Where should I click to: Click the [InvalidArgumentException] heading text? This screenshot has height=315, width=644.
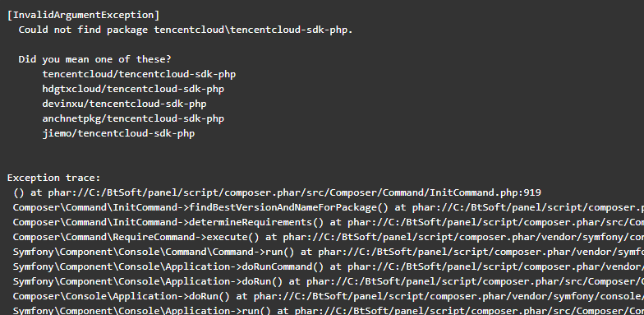click(x=84, y=15)
